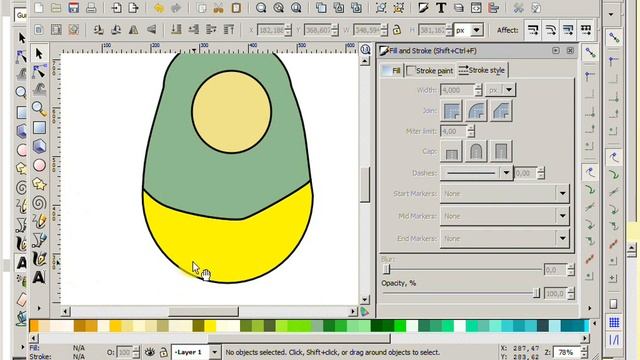Save the document with the floppy icon
The width and height of the screenshot is (640, 360).
pyautogui.click(x=73, y=8)
